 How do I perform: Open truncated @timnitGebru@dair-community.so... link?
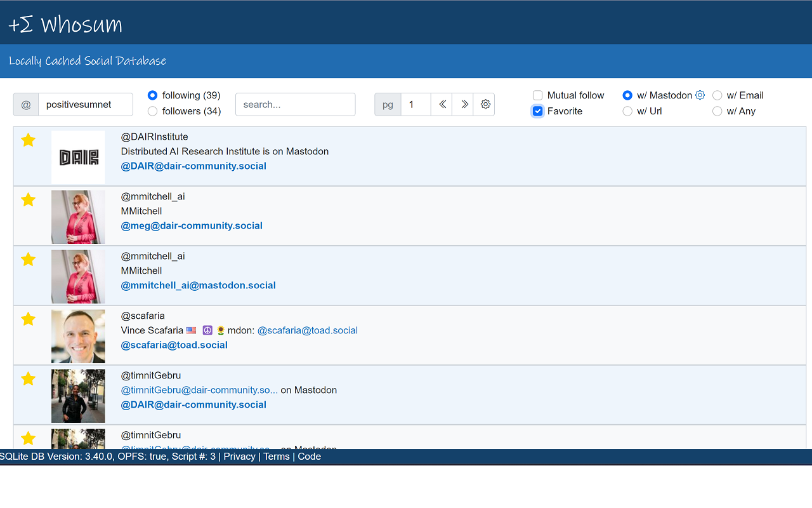[x=199, y=390]
